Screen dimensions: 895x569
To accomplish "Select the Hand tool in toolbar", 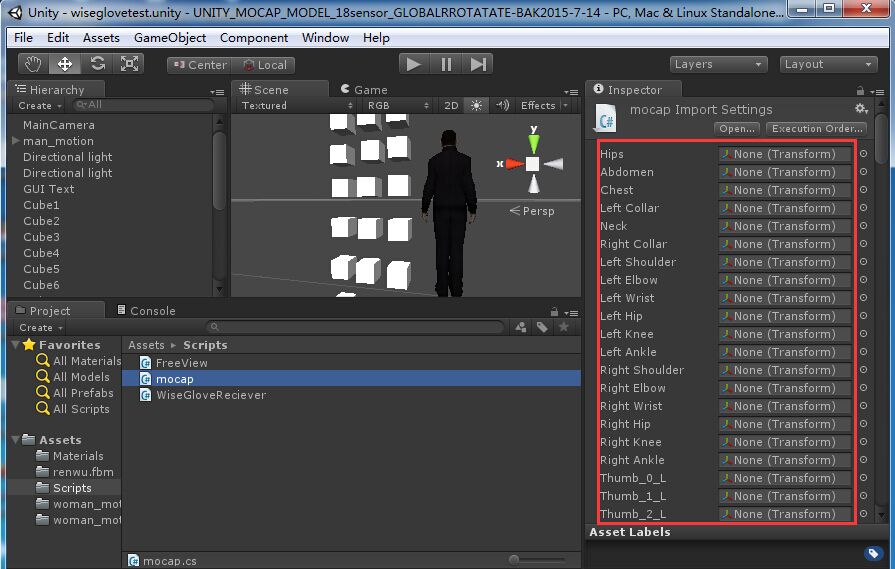I will 34,64.
